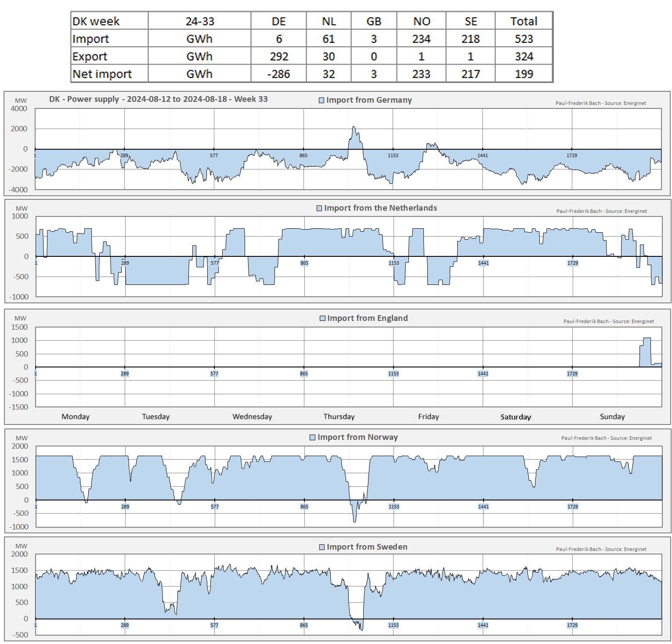672x644 pixels.
Task: Click the Import from the Netherlands legend swatch
Action: pyautogui.click(x=319, y=208)
